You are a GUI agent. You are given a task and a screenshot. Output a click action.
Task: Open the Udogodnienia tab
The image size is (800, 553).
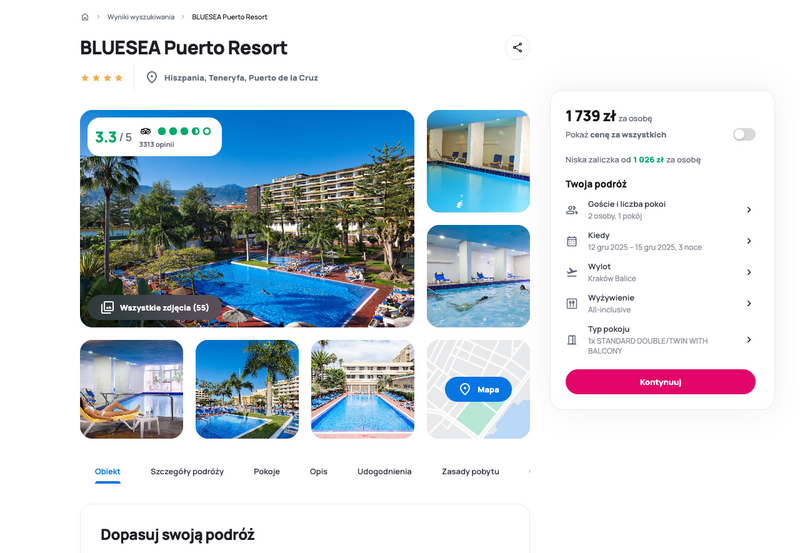click(x=384, y=471)
